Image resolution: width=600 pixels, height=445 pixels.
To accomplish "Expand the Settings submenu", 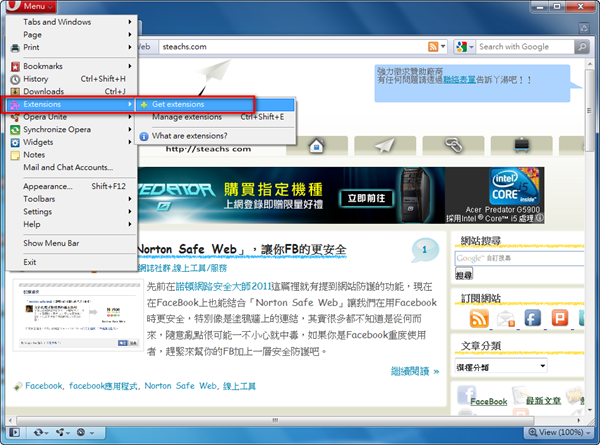I will [x=72, y=211].
